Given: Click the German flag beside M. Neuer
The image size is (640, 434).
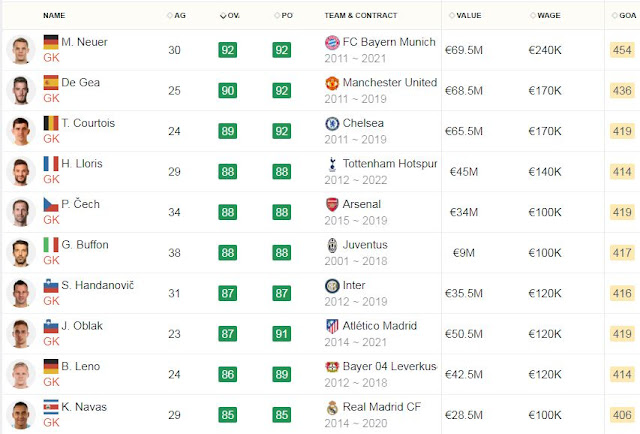Looking at the screenshot, I should click(51, 42).
